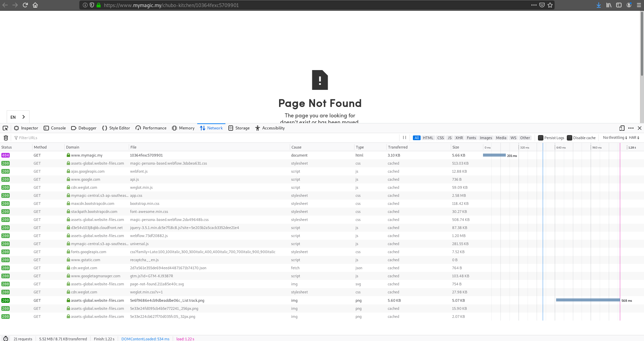Clear network requests with trash icon

point(6,137)
